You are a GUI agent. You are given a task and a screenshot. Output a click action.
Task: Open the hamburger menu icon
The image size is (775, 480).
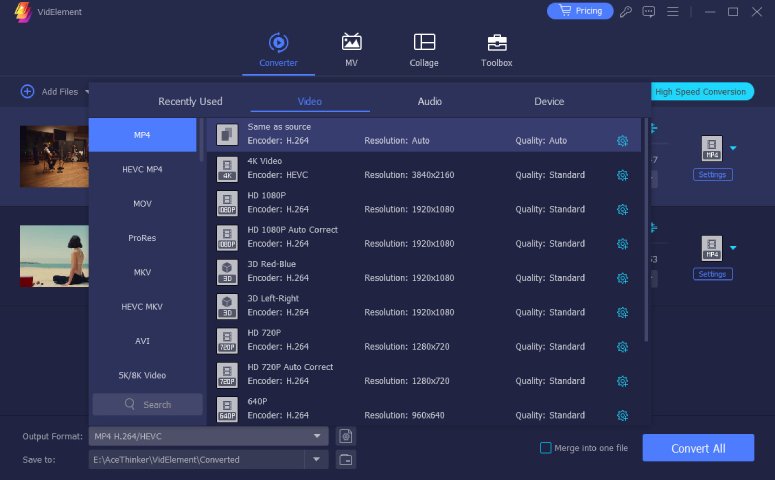tap(672, 11)
